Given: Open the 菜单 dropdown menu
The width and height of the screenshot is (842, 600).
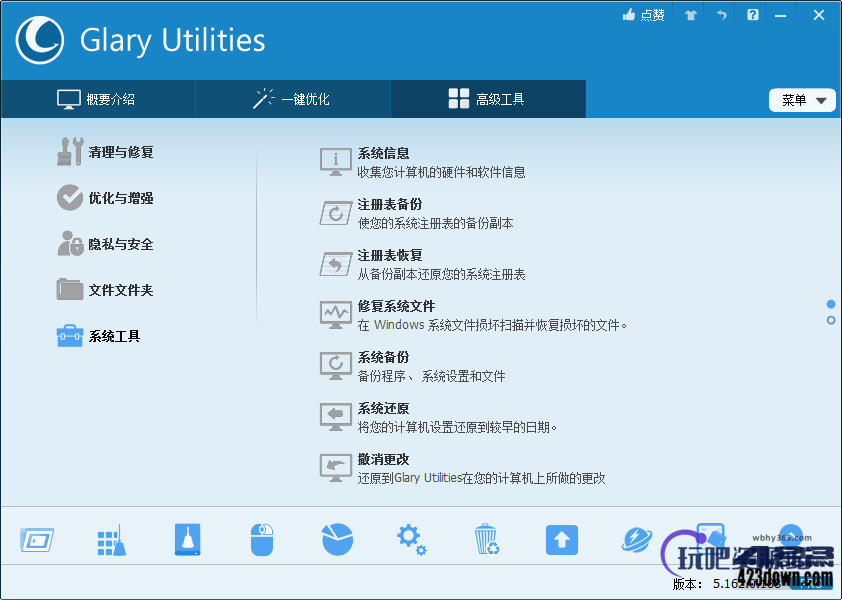Looking at the screenshot, I should tap(802, 100).
